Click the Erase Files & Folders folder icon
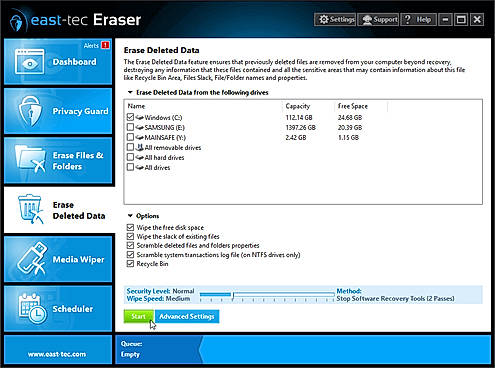The height and width of the screenshot is (368, 495). pos(30,160)
